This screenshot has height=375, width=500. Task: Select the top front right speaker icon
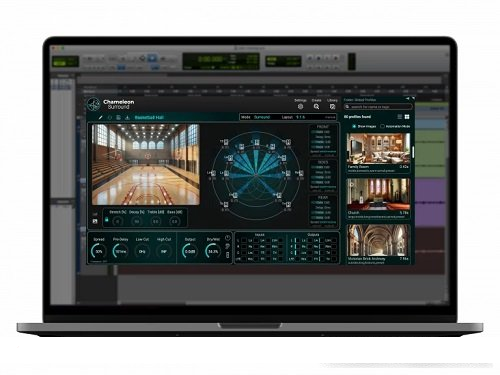coord(288,142)
